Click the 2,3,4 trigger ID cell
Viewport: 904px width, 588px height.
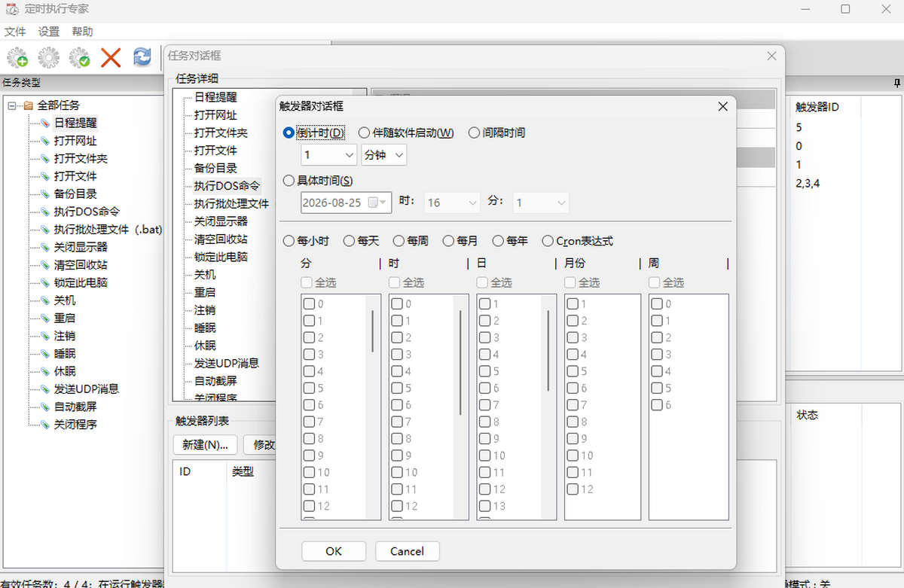(x=808, y=183)
